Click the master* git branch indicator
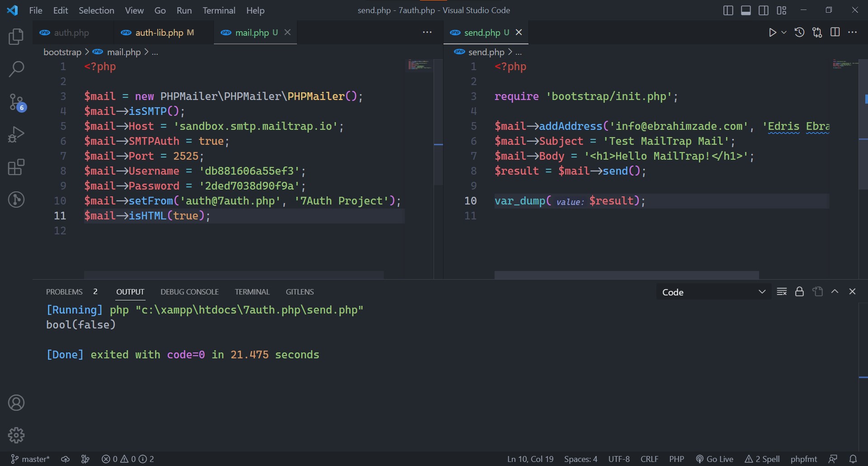868x466 pixels. 30,459
